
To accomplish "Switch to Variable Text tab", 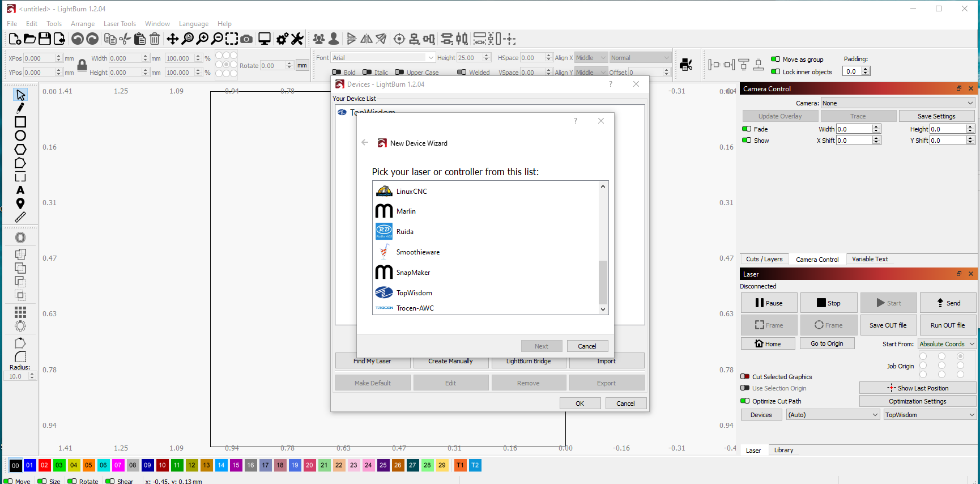I will (x=870, y=259).
